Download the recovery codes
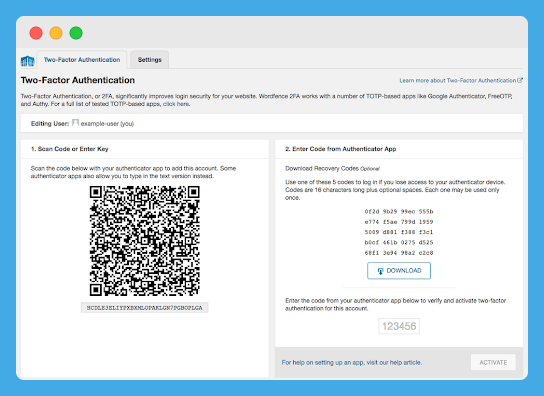Viewport: 544px width, 396px height. [x=399, y=271]
